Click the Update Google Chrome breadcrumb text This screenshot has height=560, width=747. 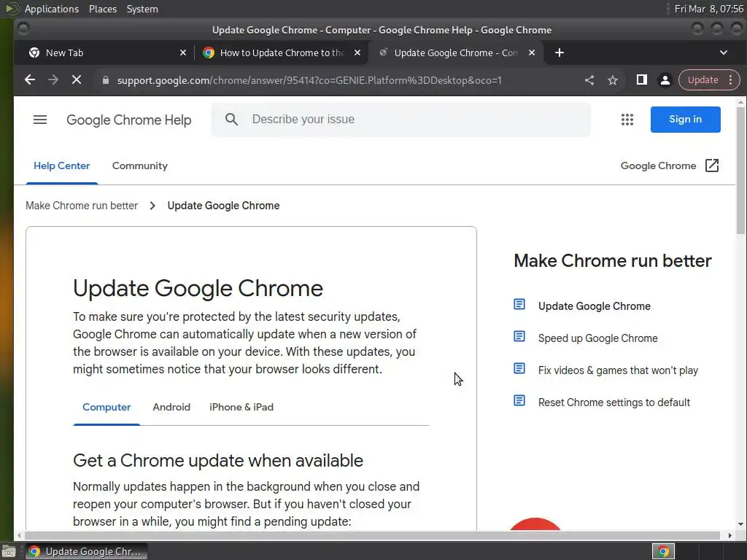click(x=223, y=206)
